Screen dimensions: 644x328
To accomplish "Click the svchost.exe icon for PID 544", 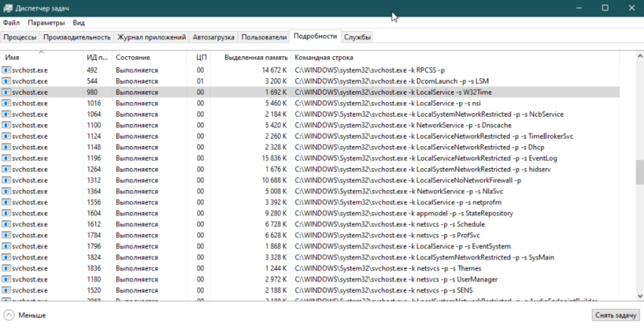I will [6, 81].
